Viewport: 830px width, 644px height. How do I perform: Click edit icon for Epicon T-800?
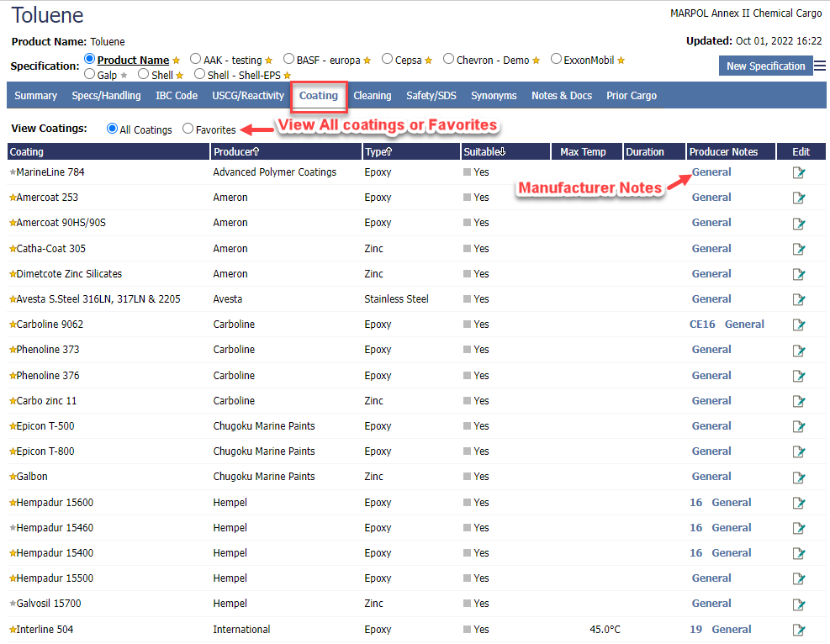tap(798, 452)
